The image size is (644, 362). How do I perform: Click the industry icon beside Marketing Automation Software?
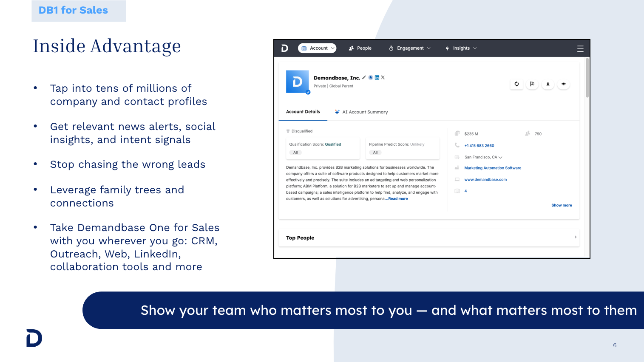click(457, 168)
